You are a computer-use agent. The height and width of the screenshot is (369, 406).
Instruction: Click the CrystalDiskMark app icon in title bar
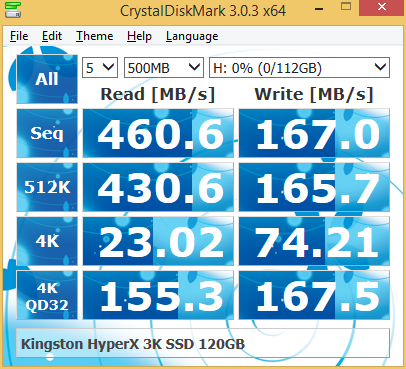[13, 10]
